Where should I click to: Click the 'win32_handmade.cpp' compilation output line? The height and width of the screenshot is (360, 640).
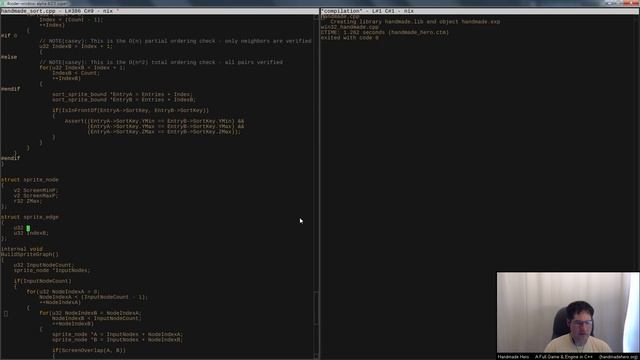coord(350,27)
